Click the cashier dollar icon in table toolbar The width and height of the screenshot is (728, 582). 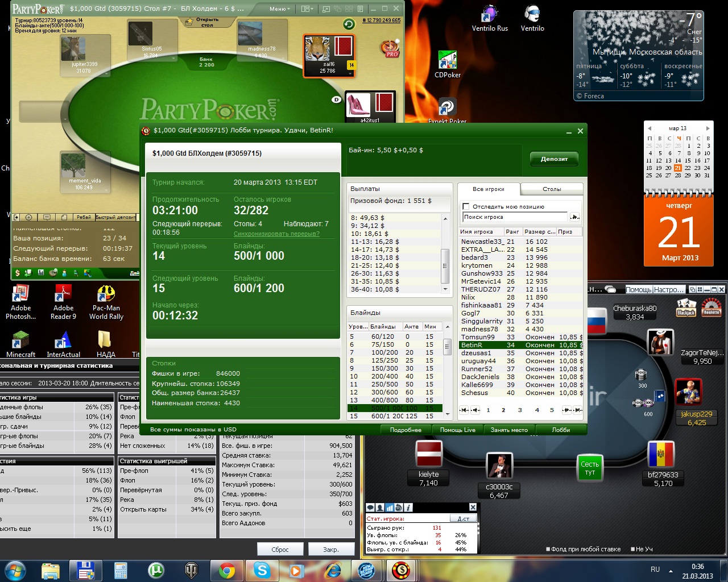tap(17, 273)
